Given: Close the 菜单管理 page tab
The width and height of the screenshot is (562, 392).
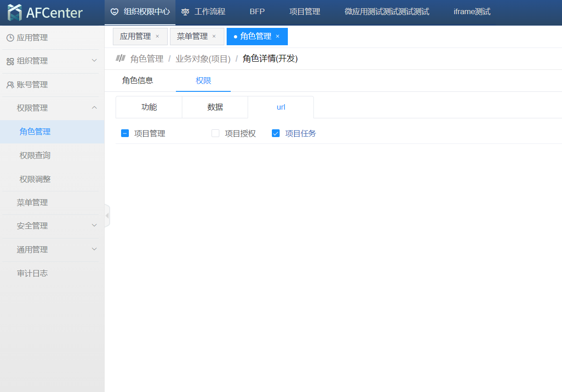Looking at the screenshot, I should (x=214, y=37).
